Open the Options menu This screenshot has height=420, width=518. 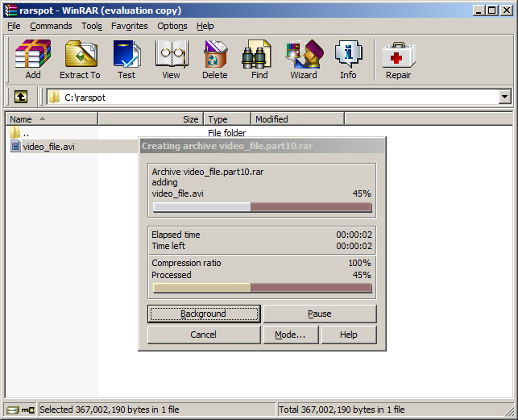point(172,26)
